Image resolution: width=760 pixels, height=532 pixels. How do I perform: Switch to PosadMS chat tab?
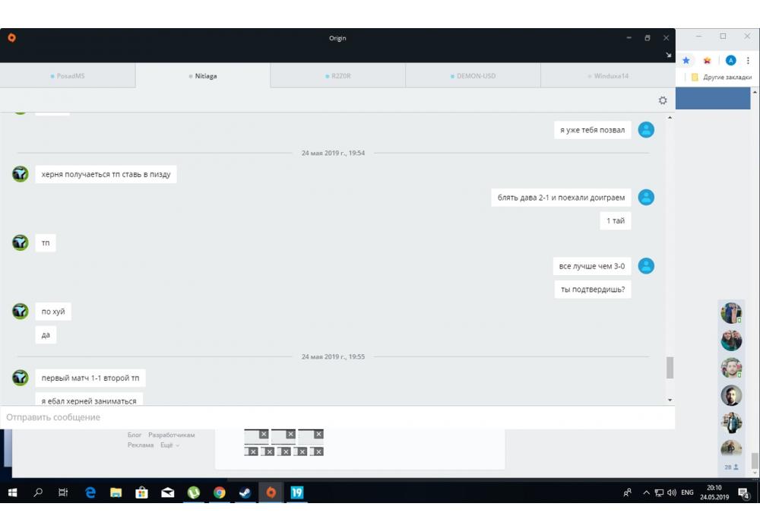68,75
